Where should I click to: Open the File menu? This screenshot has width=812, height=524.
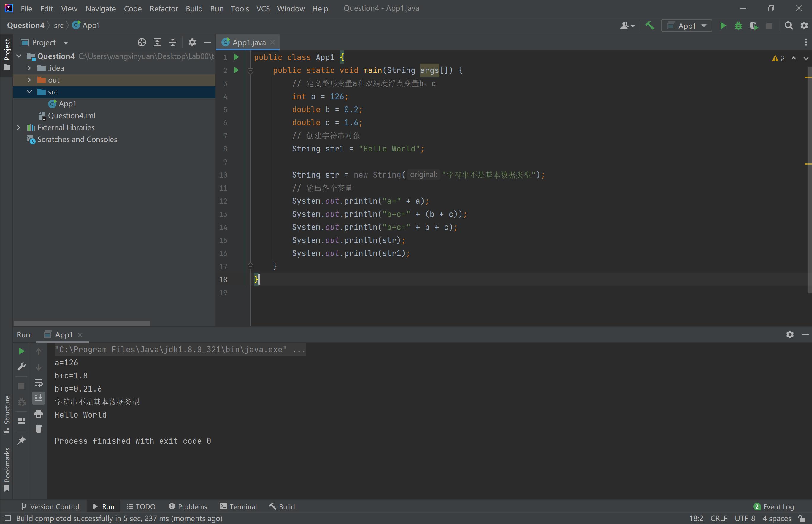(x=26, y=9)
